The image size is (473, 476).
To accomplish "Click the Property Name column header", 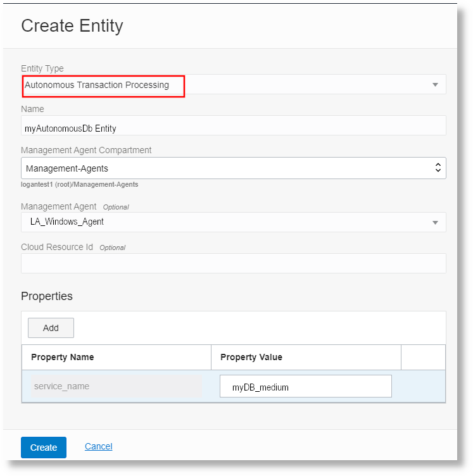I will [x=63, y=357].
